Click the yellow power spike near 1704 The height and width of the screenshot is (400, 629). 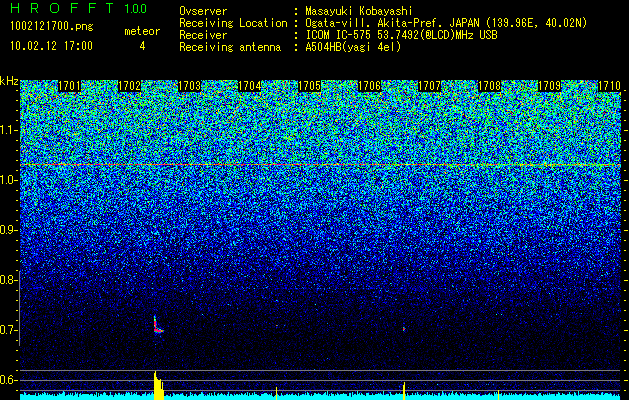pyautogui.click(x=276, y=393)
